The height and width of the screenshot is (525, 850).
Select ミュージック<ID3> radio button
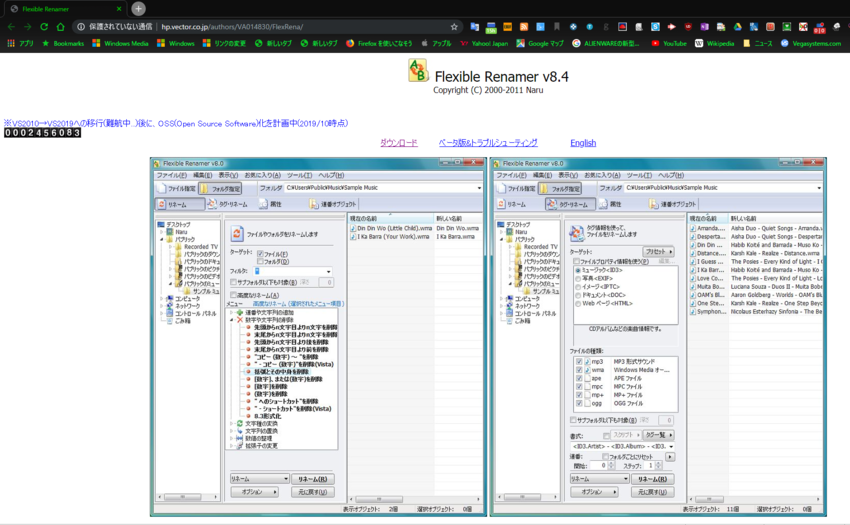click(x=578, y=270)
